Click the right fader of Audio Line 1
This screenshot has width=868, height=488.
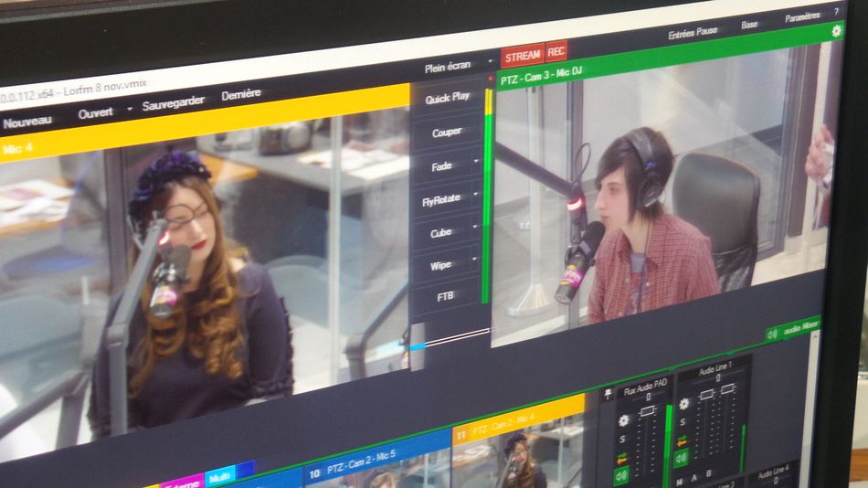pos(727,389)
